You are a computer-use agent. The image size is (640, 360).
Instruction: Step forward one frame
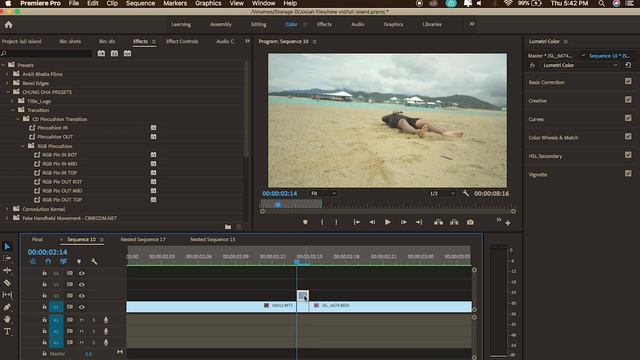click(403, 222)
